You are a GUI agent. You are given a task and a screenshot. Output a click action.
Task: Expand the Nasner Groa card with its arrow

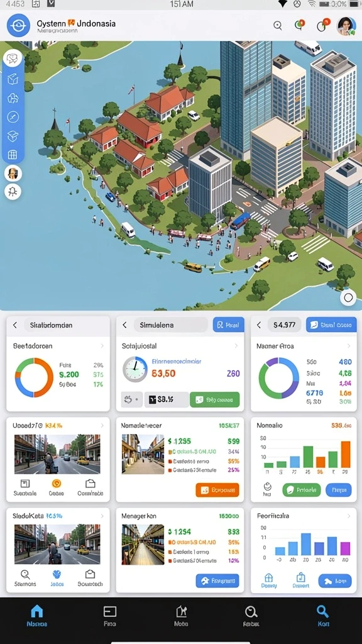[x=348, y=347]
